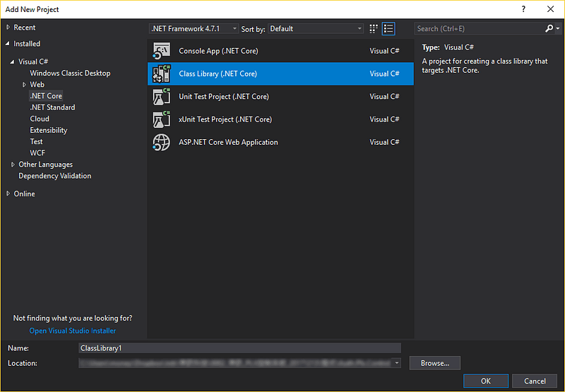Switch to medium icons list view
Screen dimensions: 565x392
[388, 28]
